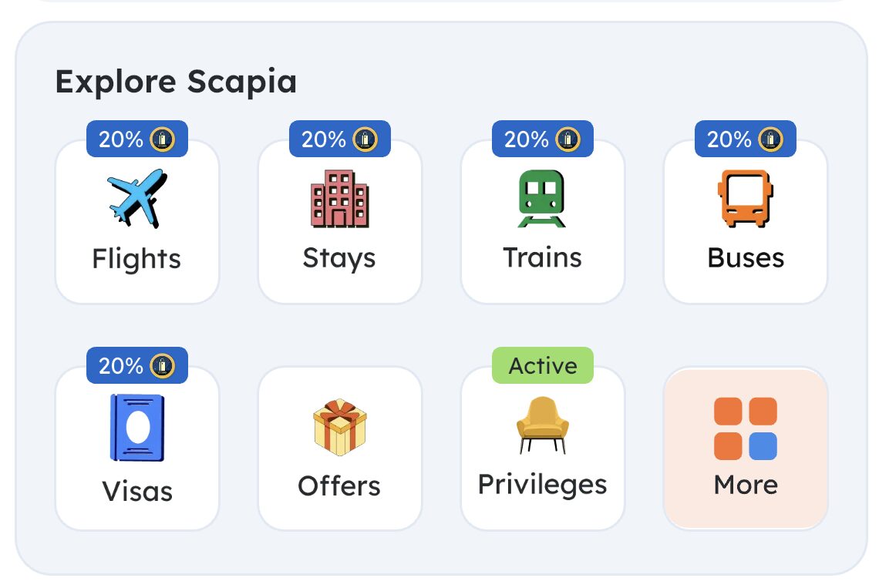
Task: Click the Offers label text
Action: (339, 486)
